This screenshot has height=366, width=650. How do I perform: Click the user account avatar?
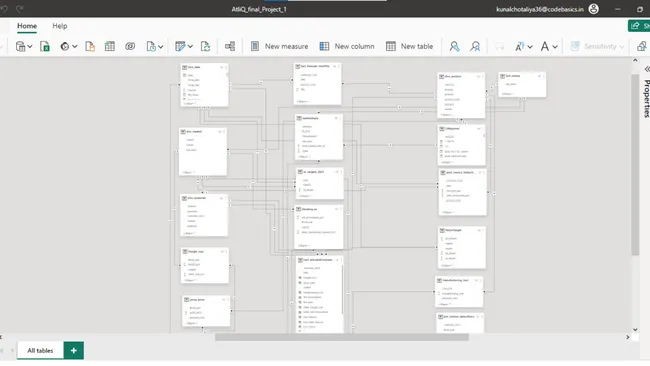pyautogui.click(x=594, y=9)
